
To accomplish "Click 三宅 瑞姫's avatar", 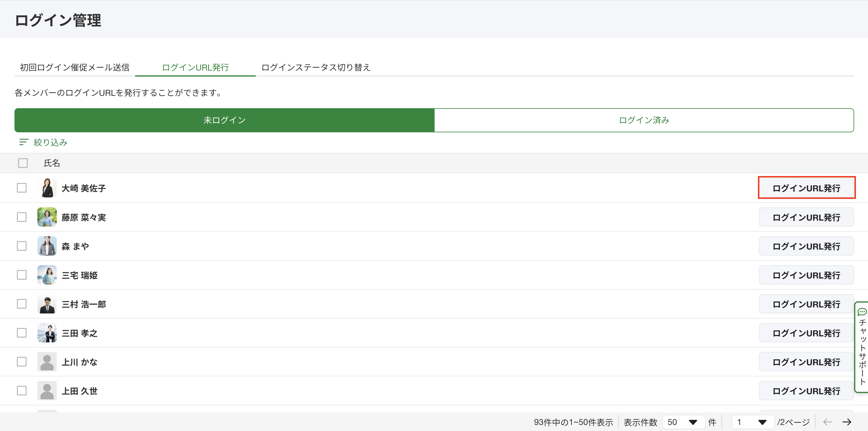I will 47,275.
